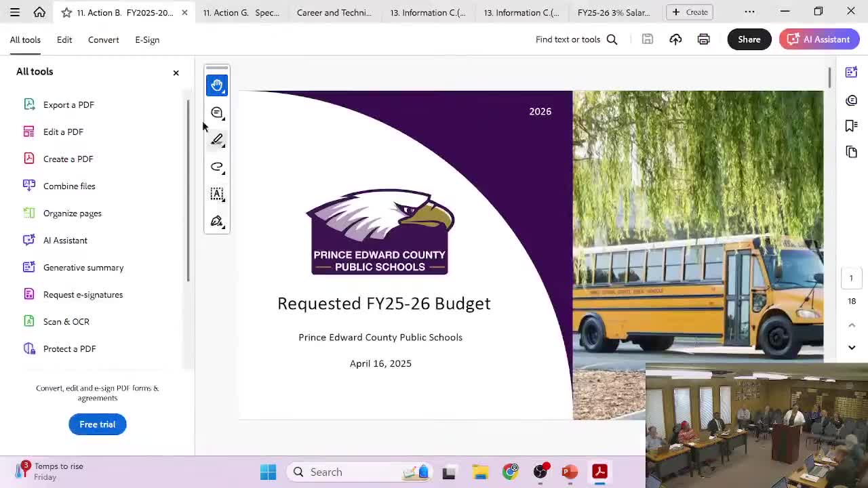The height and width of the screenshot is (488, 868).
Task: Close the 11. Action B. FY2025 tab
Action: [x=184, y=12]
